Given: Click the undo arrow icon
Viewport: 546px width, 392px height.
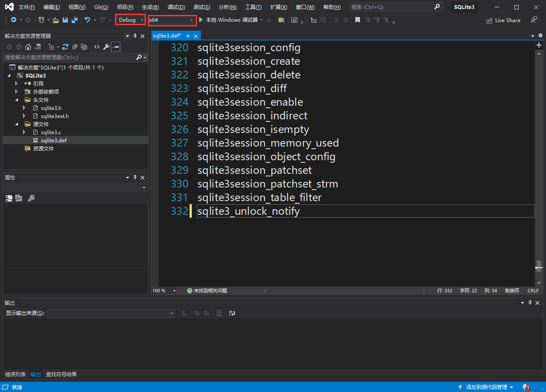Looking at the screenshot, I should pos(87,20).
